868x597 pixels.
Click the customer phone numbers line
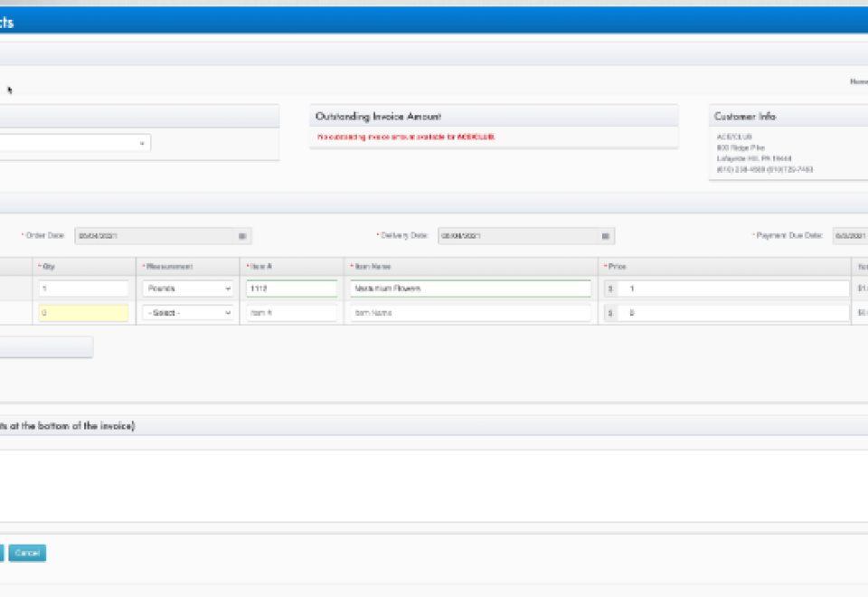click(765, 169)
